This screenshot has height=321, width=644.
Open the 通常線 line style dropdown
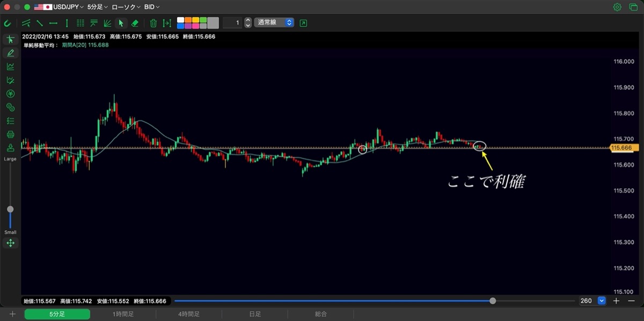tap(274, 23)
